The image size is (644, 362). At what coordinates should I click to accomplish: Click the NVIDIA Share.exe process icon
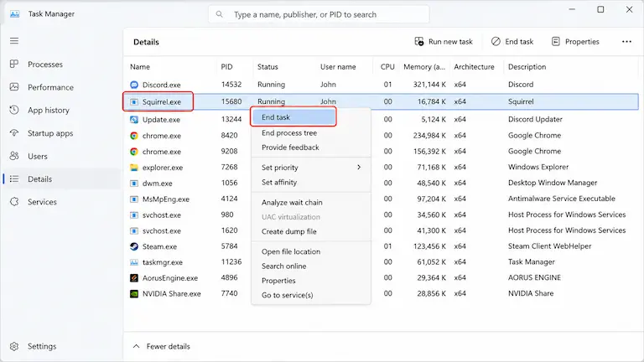coord(134,294)
